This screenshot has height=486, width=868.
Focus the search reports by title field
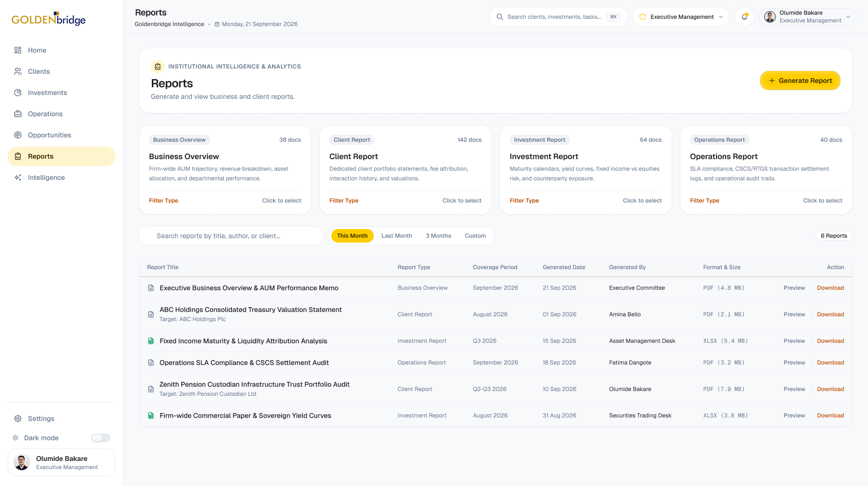click(x=231, y=236)
